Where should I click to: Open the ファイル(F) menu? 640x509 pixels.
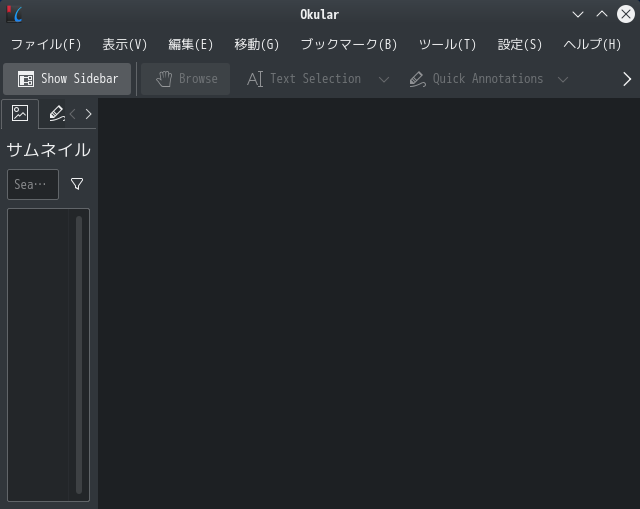(46, 44)
